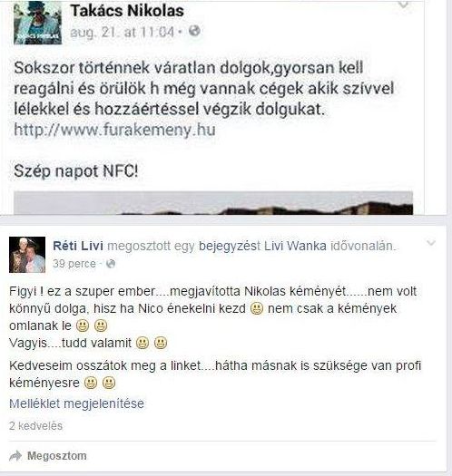Expand the Réti Livi post options chevron

point(431,243)
